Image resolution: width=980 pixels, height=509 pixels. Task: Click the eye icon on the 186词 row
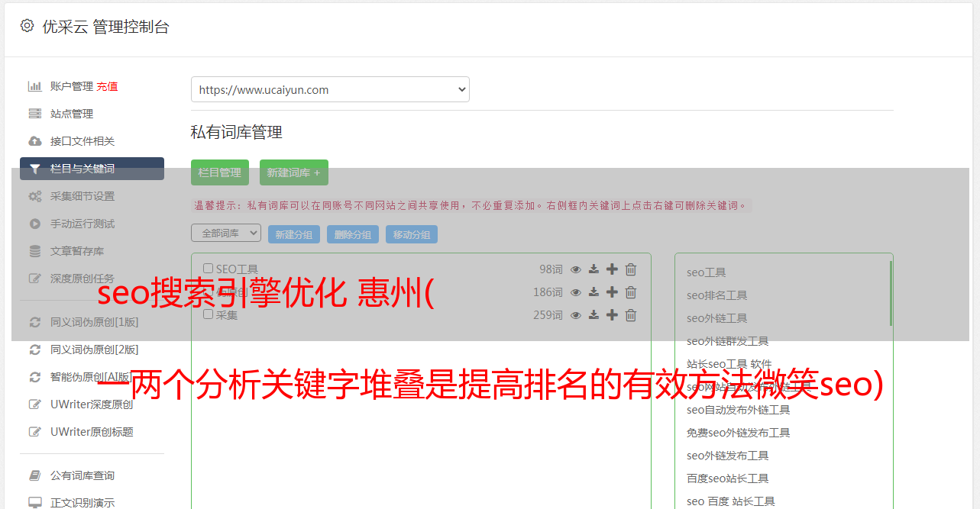click(x=576, y=292)
